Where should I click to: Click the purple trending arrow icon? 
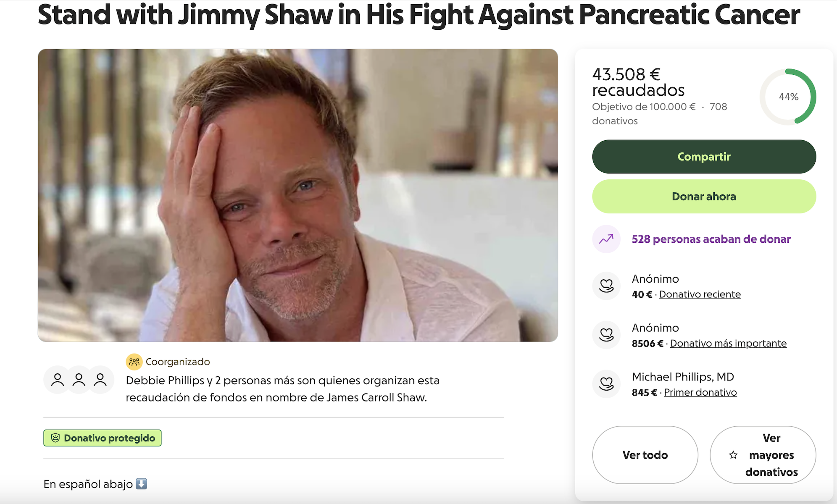pos(606,239)
